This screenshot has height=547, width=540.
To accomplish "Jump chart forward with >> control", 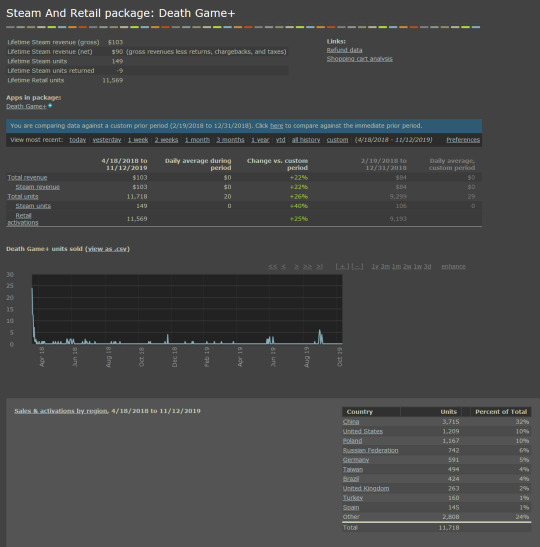I will pyautogui.click(x=307, y=267).
